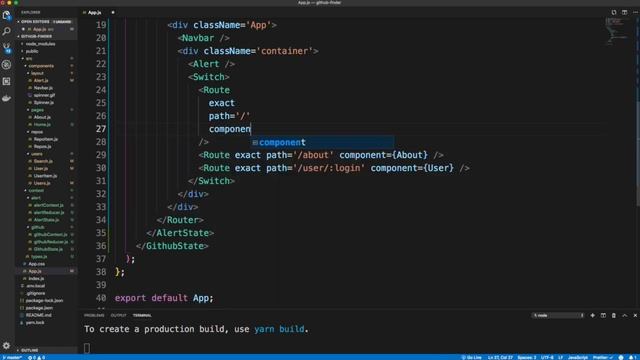Viewport: 640px width, 360px height.
Task: Open the Debug view in activity bar
Action: point(7,64)
